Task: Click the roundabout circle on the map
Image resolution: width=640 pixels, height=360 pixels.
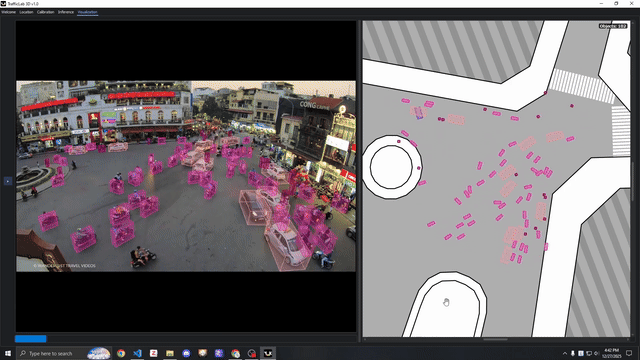Action: click(x=391, y=167)
